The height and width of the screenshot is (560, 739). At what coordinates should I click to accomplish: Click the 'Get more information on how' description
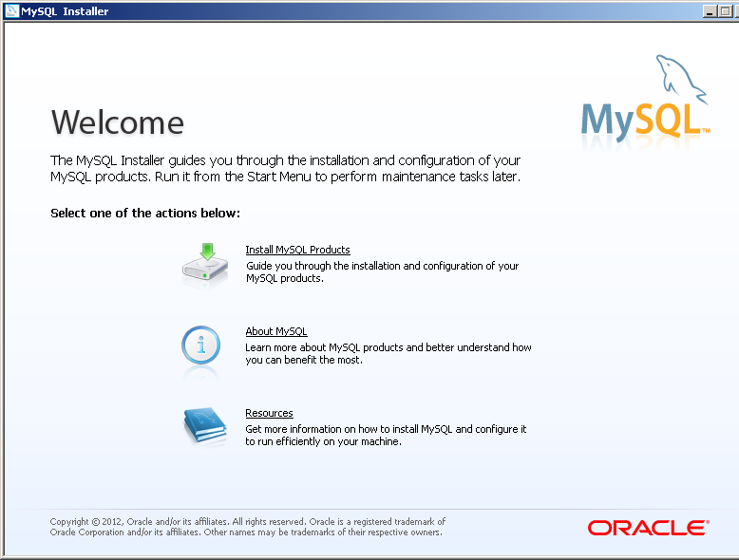tap(386, 436)
